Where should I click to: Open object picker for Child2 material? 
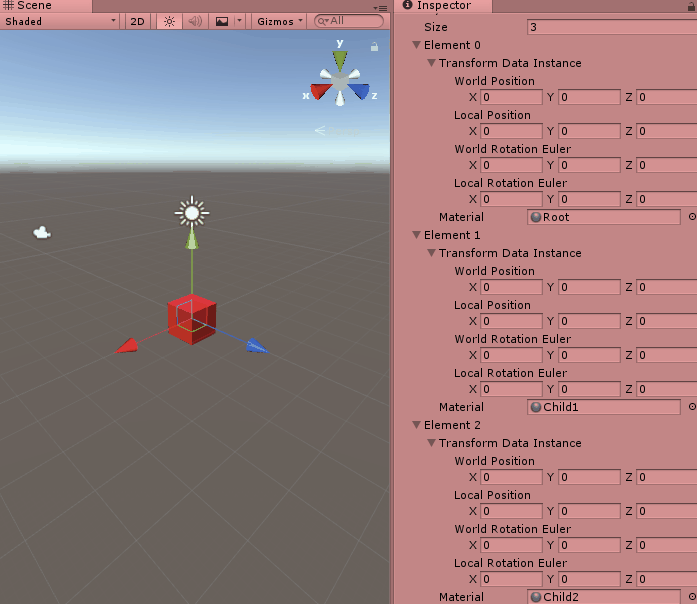point(692,596)
